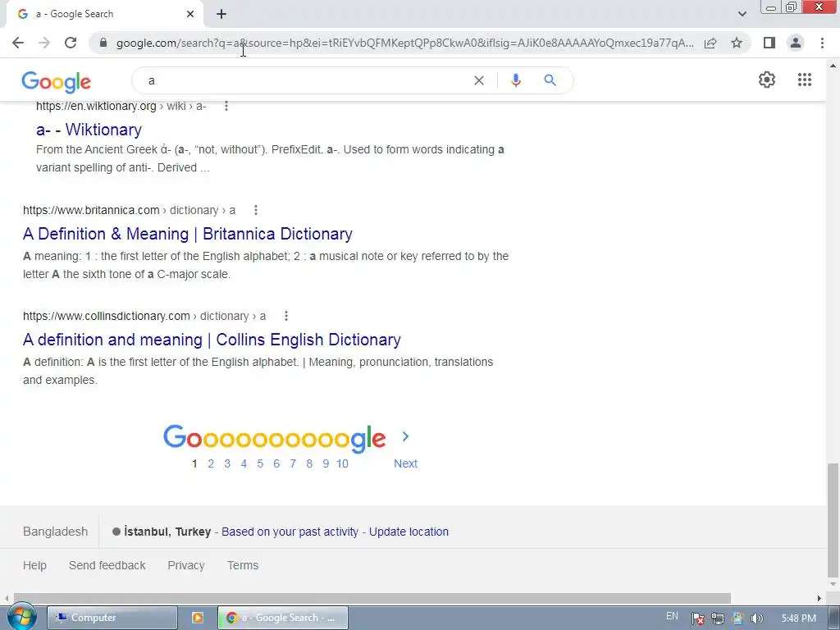The image size is (840, 630).
Task: Click the 'Update location' link
Action: (409, 532)
